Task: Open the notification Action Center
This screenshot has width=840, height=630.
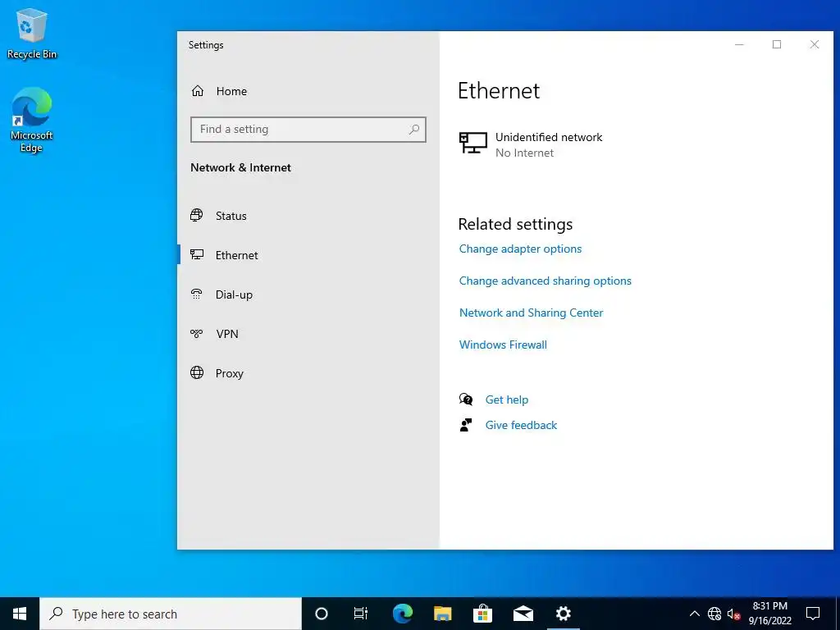Action: pyautogui.click(x=813, y=614)
